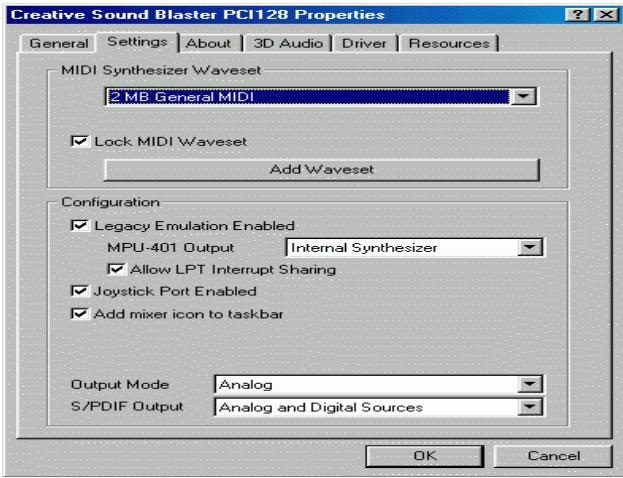Uncheck Allow LPT Interrupt Sharing

tap(116, 269)
